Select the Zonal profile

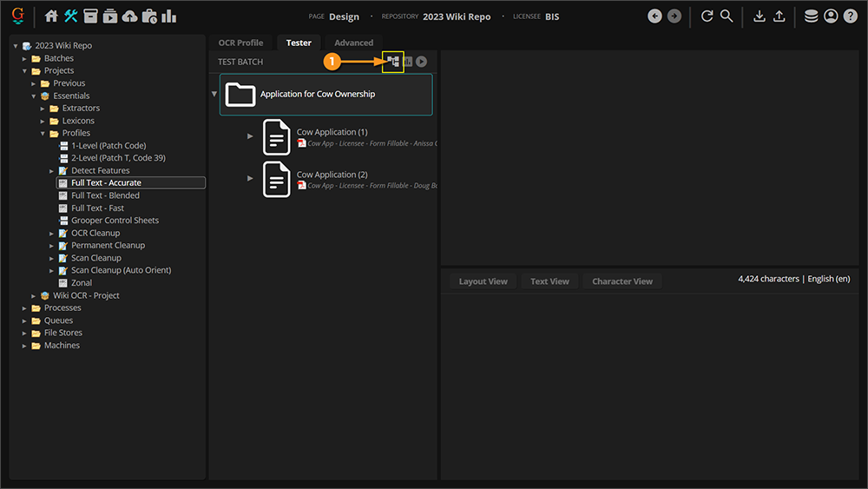click(x=82, y=283)
